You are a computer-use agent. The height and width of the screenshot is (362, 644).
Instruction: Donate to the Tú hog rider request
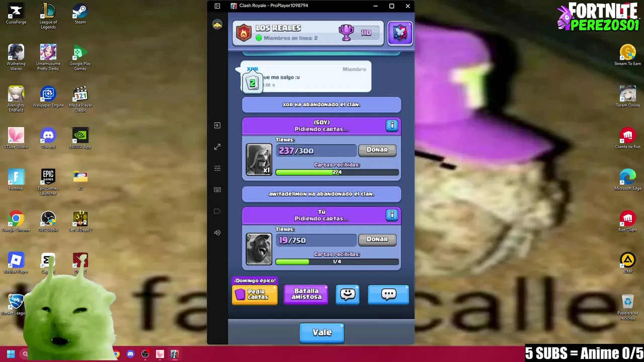point(377,239)
